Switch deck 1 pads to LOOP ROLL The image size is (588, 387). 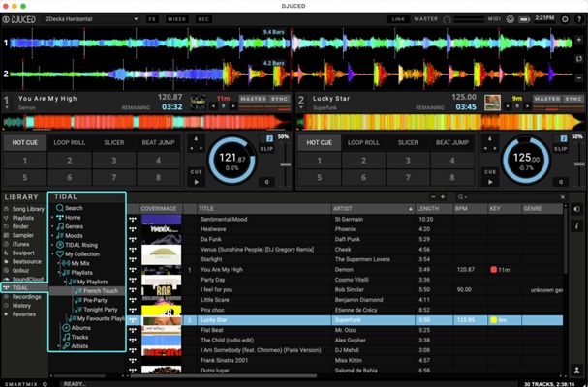(70, 143)
